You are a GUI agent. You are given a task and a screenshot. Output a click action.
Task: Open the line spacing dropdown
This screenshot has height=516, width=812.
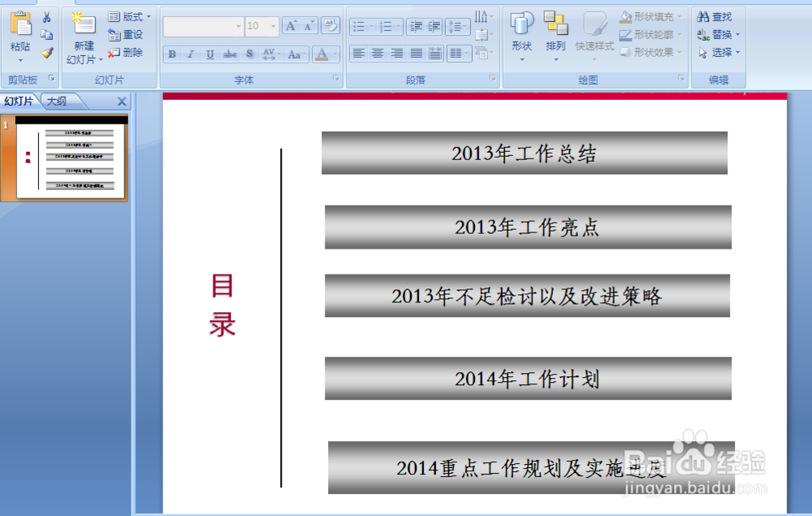point(457,27)
